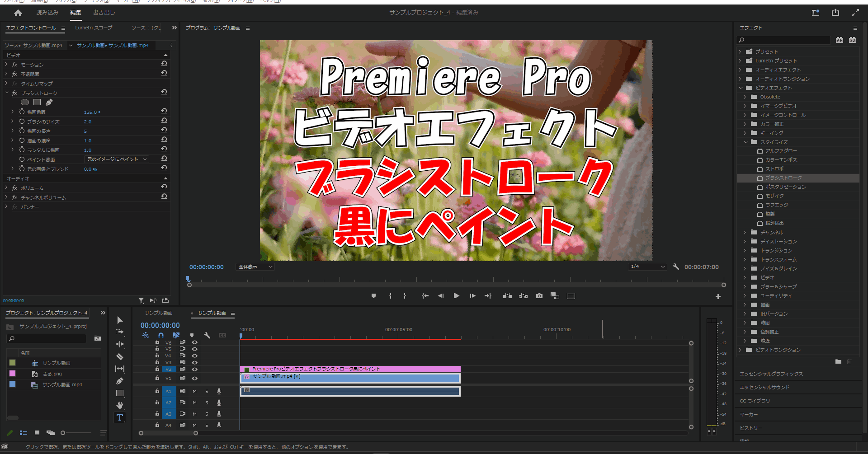Expand the モーション effect properties
The width and height of the screenshot is (868, 454).
click(6, 65)
